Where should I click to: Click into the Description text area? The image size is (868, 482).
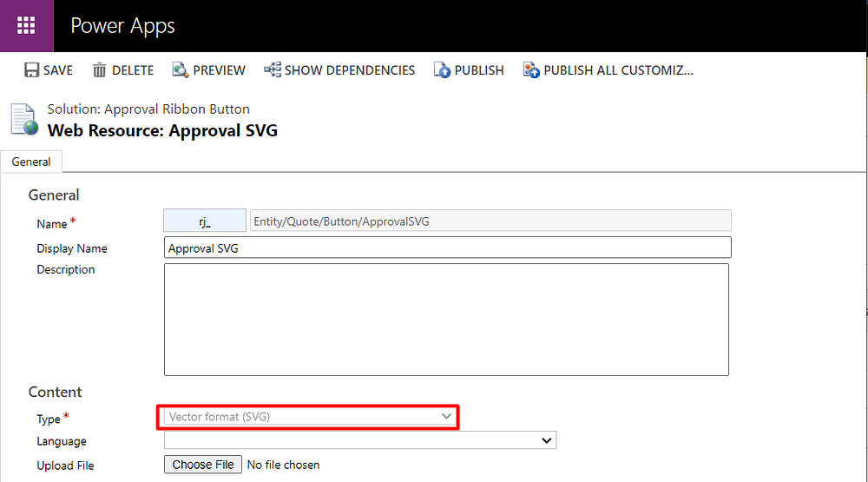tap(446, 320)
